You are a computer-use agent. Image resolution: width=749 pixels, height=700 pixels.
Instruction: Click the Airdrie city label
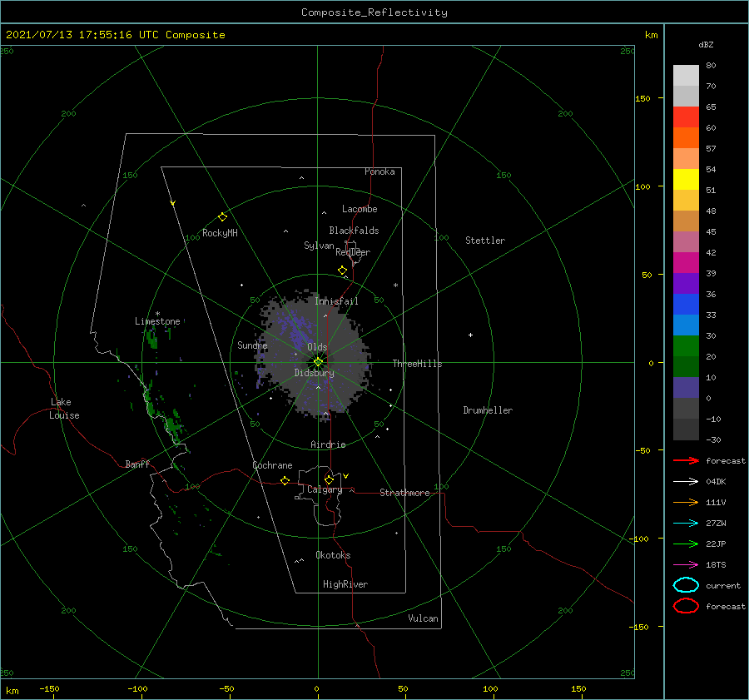click(328, 444)
